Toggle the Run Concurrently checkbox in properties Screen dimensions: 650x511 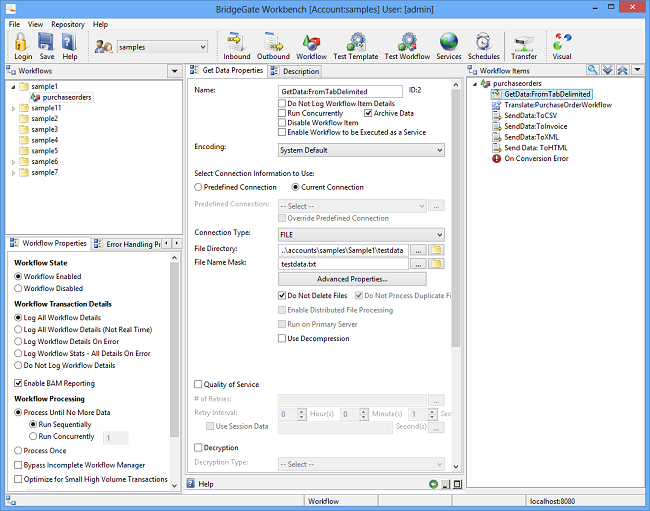point(282,113)
